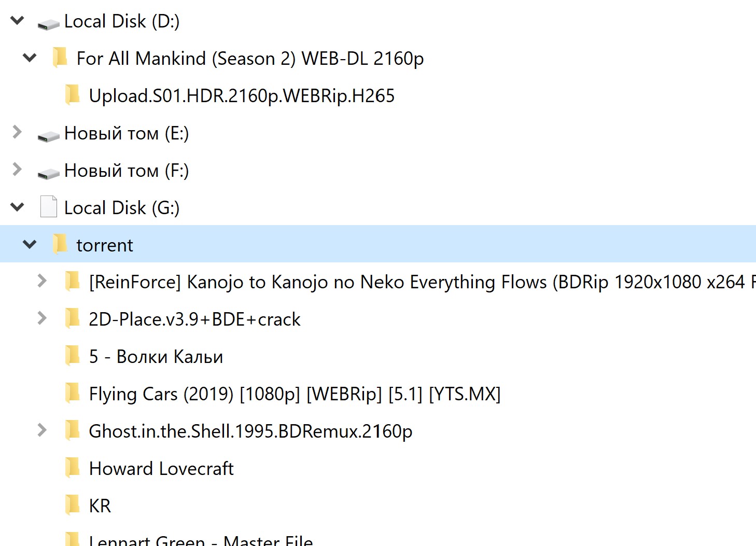The image size is (756, 546).
Task: Collapse the Local Disk (G:) node
Action: pyautogui.click(x=18, y=207)
